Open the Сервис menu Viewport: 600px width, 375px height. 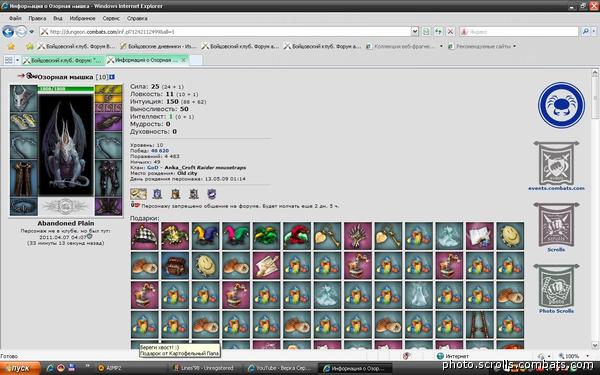[x=111, y=18]
